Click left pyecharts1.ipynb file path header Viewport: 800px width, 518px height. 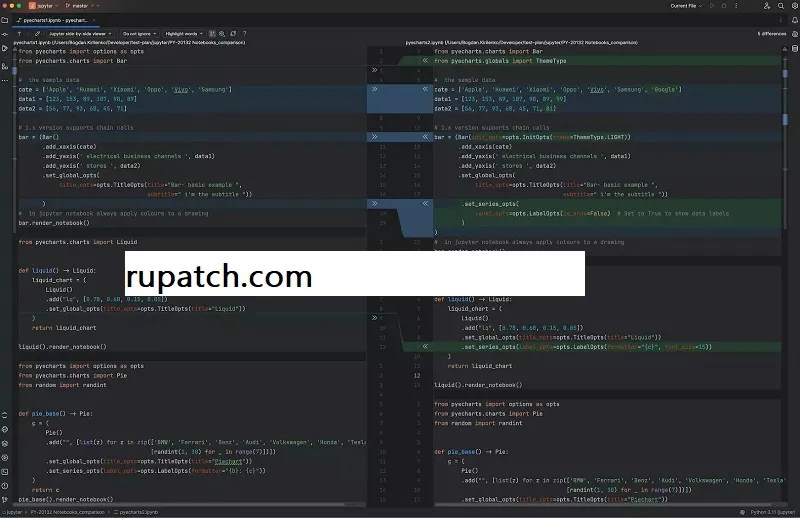[130, 42]
